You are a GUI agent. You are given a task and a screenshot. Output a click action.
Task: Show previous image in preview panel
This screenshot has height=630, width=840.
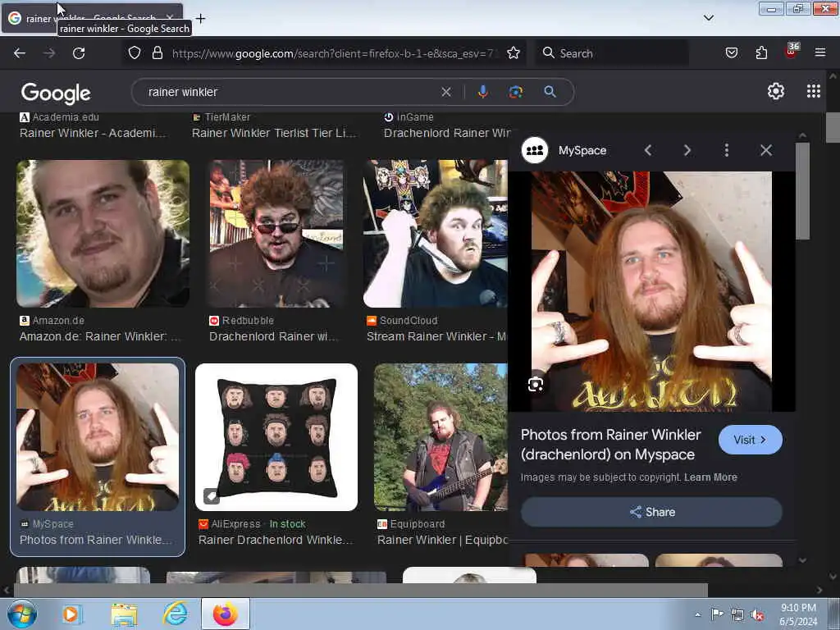(x=648, y=151)
